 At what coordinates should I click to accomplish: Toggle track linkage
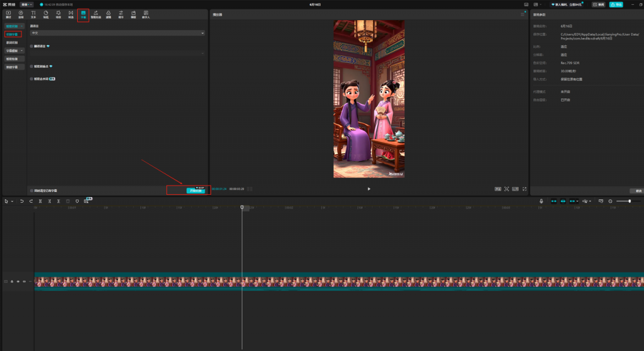click(x=572, y=201)
